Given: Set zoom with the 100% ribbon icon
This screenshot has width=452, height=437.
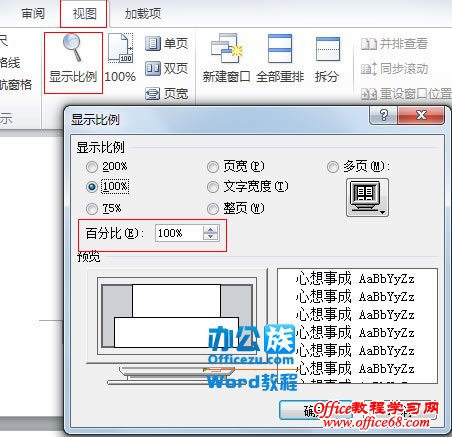Looking at the screenshot, I should pos(120,57).
